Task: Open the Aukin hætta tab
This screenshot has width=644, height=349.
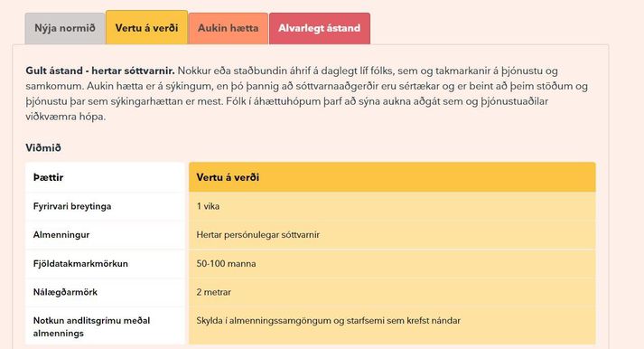Action: [228, 28]
